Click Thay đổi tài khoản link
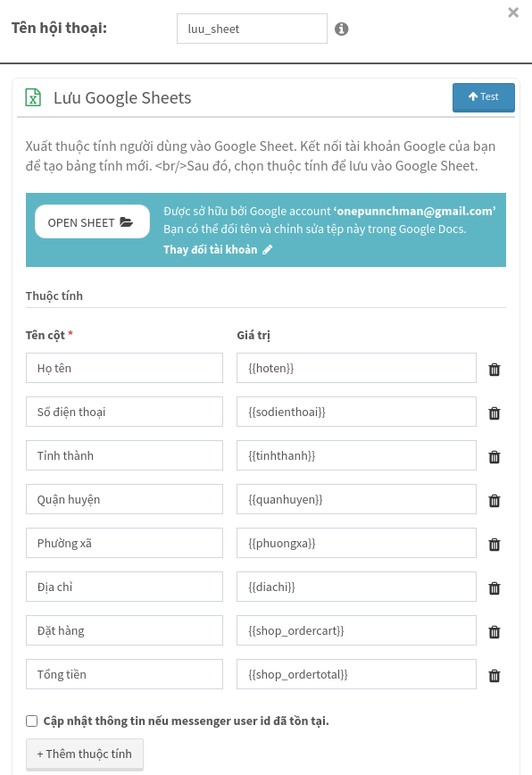Screen dimensions: 532x775 (218, 250)
